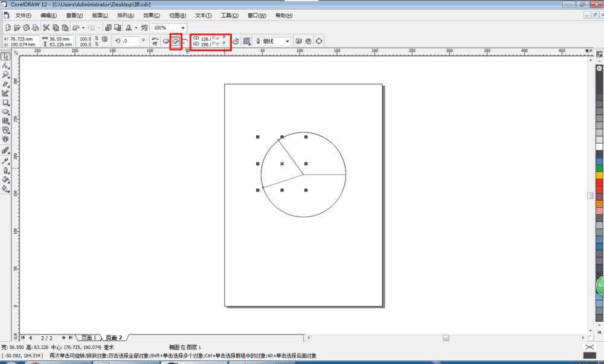
Task: Click the Save icon on the standard toolbar
Action: tap(25, 27)
